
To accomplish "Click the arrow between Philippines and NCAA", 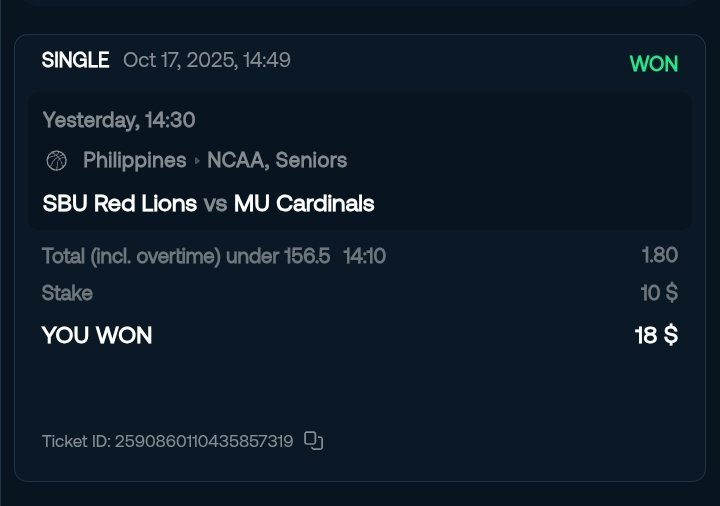I will tap(197, 161).
